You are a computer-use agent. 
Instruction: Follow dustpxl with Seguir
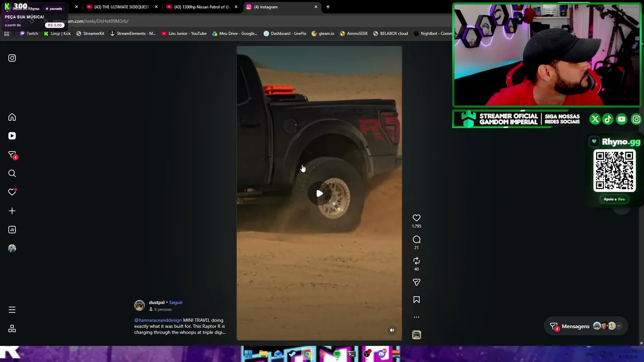[176, 303]
